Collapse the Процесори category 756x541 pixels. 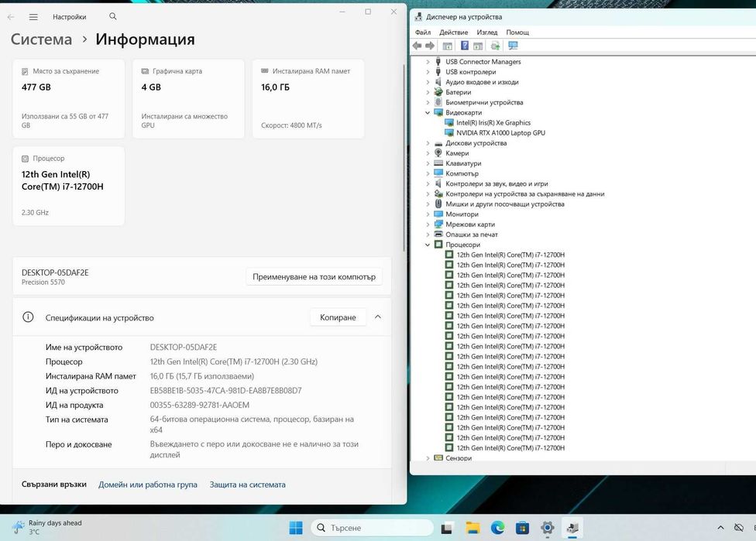428,245
